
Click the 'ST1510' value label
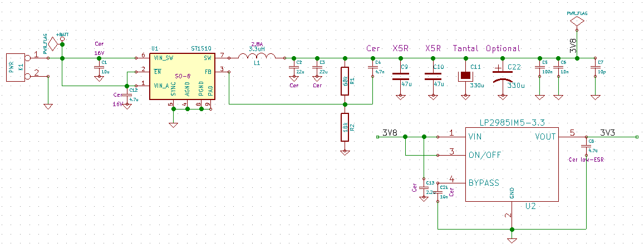[201, 48]
